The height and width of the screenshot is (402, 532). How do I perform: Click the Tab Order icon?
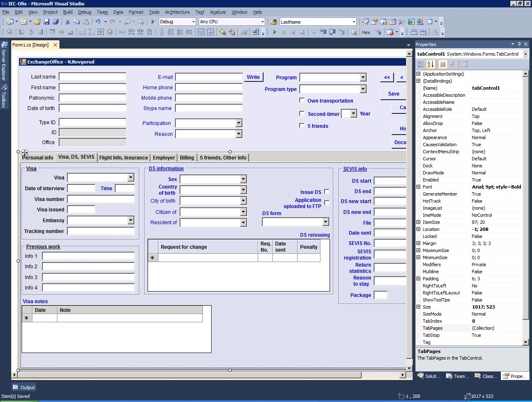(256, 32)
